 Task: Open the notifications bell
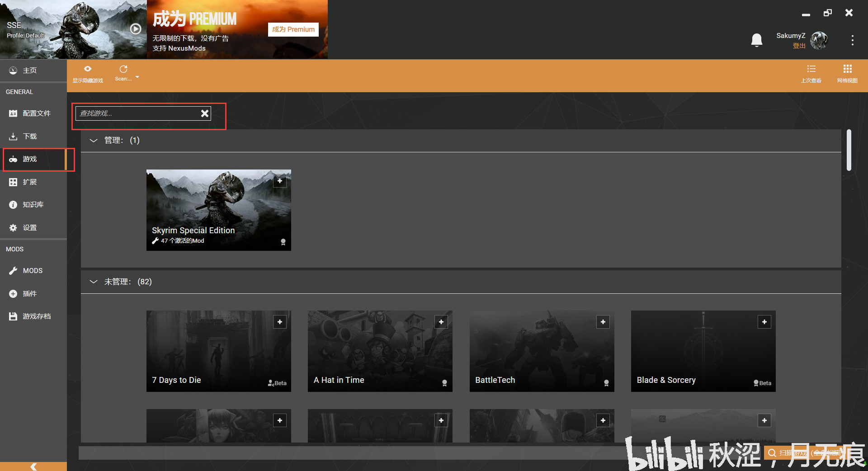coord(757,40)
